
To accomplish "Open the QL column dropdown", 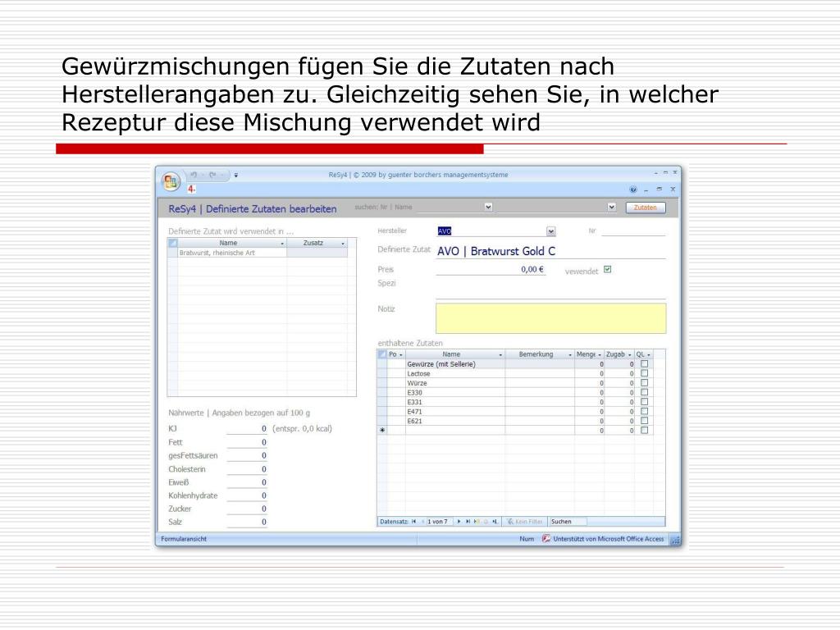I will [649, 355].
